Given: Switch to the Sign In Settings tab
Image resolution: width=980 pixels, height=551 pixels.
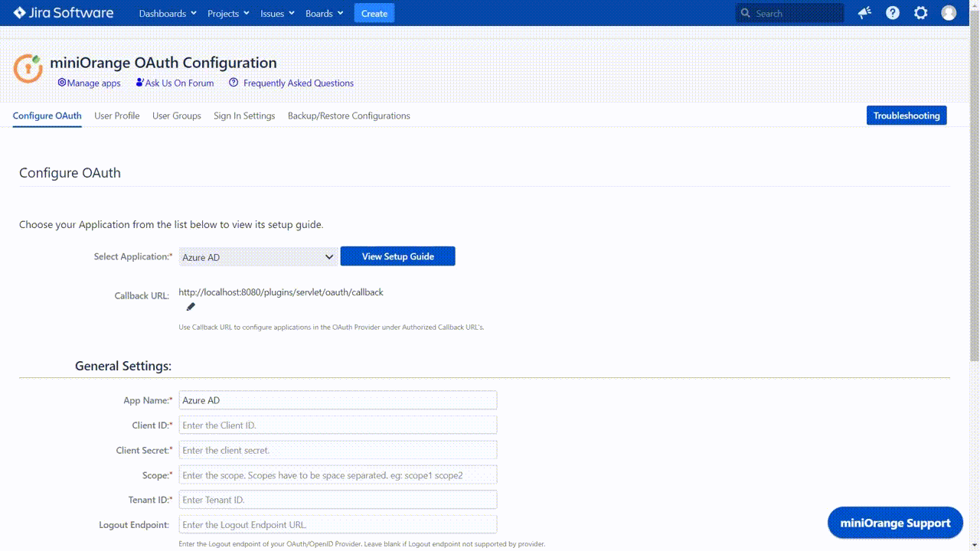Looking at the screenshot, I should tap(244, 116).
